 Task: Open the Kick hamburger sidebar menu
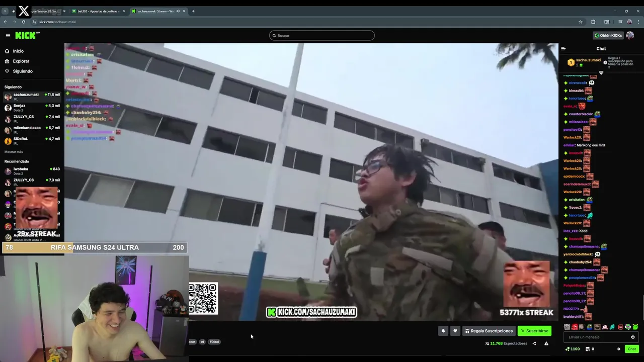coord(8,35)
